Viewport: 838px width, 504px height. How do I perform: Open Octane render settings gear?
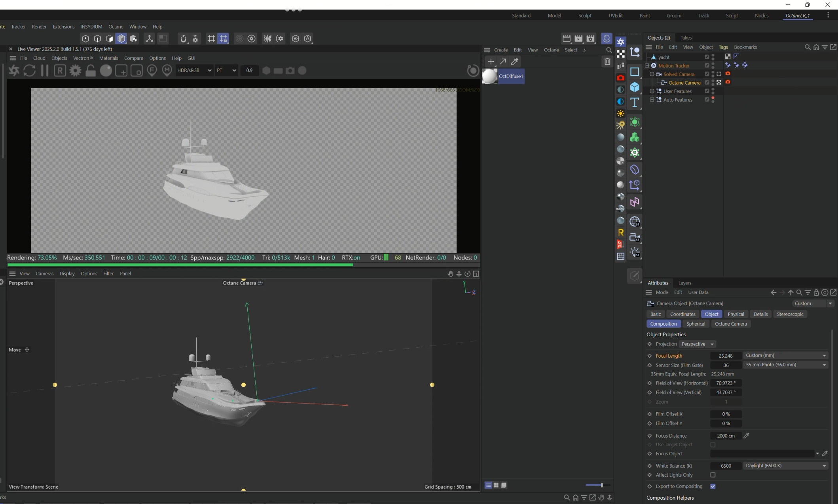click(75, 70)
